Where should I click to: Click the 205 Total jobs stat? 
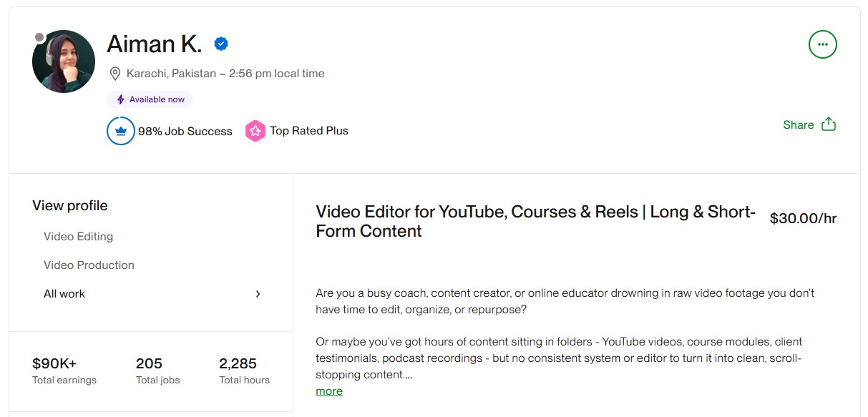158,371
